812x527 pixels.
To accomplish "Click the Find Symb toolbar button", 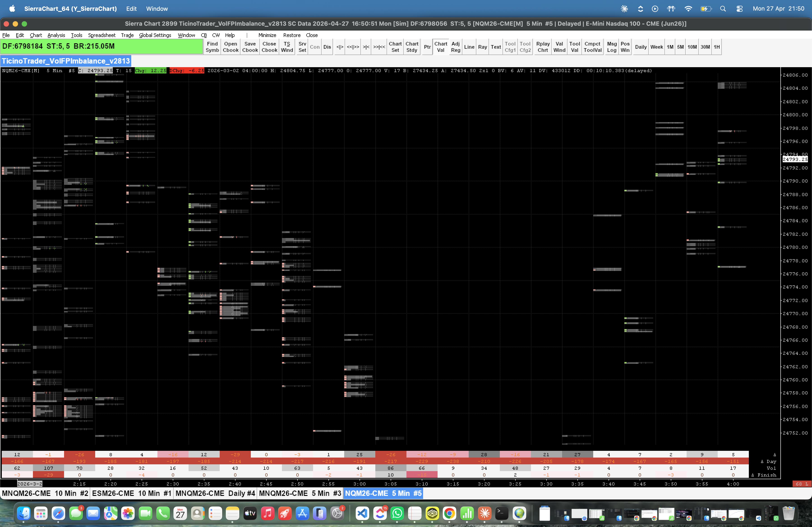I will pyautogui.click(x=212, y=47).
